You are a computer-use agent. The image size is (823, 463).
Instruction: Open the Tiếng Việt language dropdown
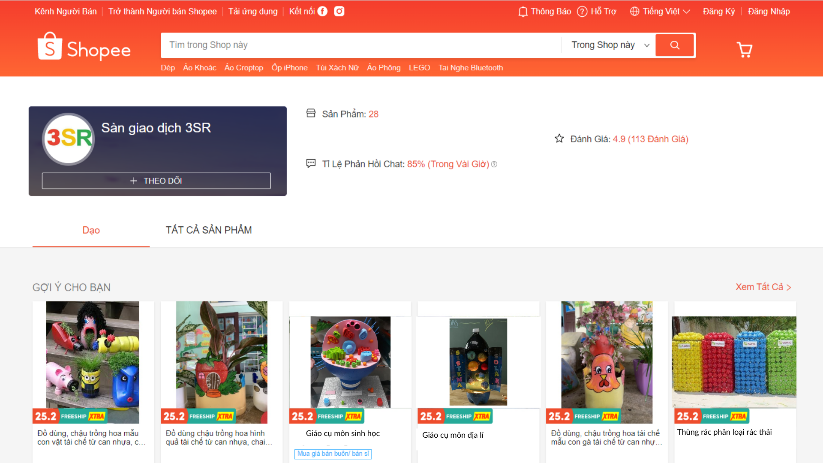(x=660, y=12)
